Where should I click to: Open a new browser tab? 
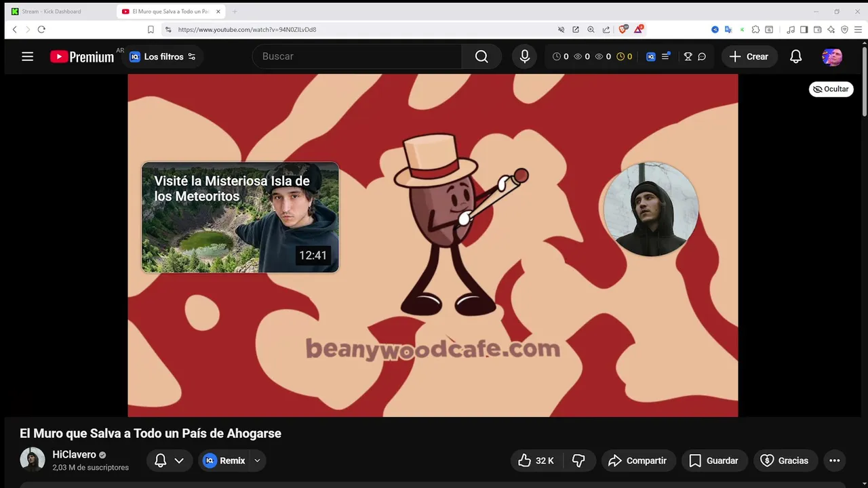[235, 12]
